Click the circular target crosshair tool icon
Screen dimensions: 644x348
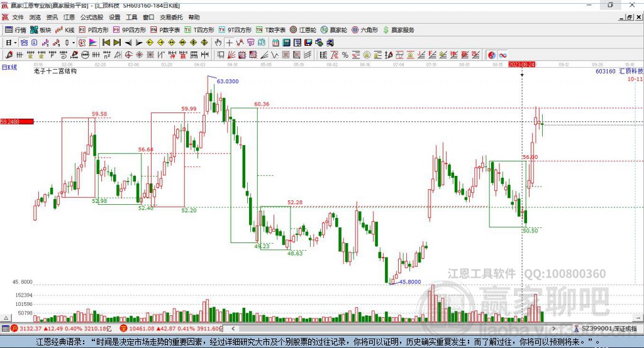128,55
